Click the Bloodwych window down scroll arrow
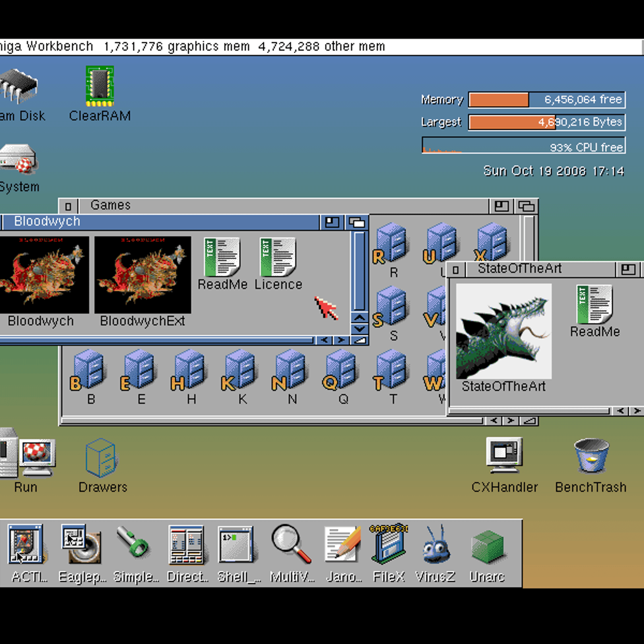The width and height of the screenshot is (644, 644). [359, 329]
